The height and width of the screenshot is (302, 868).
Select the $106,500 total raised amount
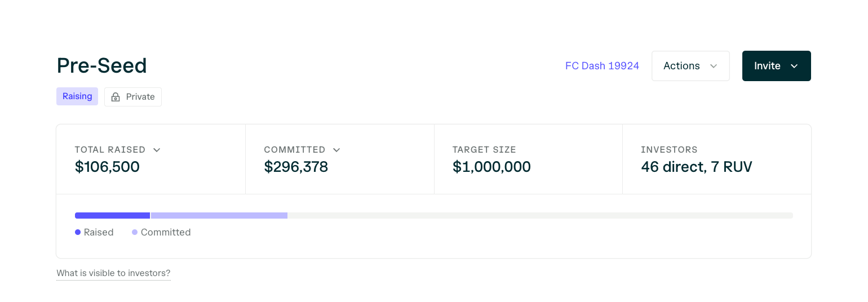click(107, 167)
